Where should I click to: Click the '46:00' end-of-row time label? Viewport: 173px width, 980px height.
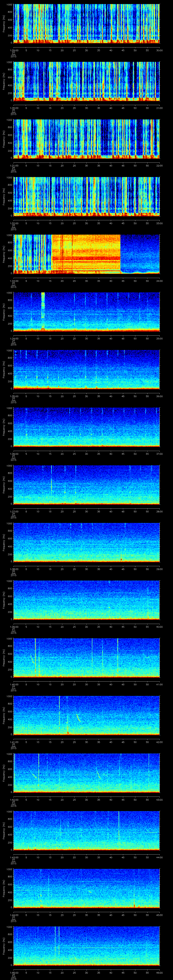159,973
